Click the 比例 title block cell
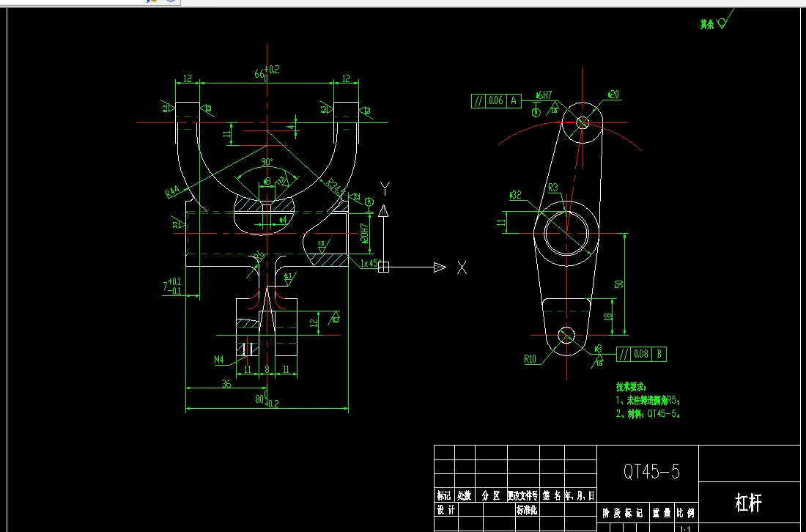 click(x=687, y=513)
